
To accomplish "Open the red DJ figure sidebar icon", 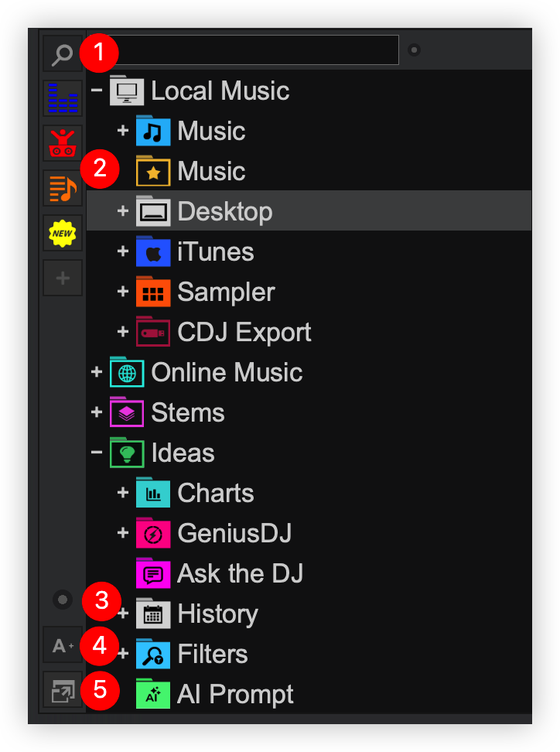I will coord(62,144).
